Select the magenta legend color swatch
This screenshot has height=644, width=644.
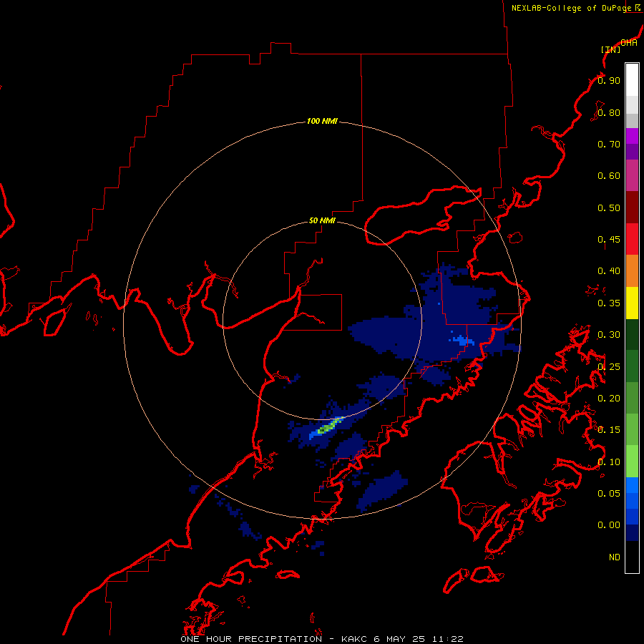click(x=632, y=135)
